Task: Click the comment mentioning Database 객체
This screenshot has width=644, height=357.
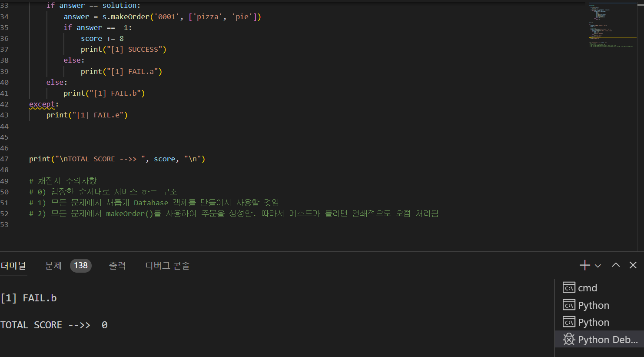Action: pos(154,203)
